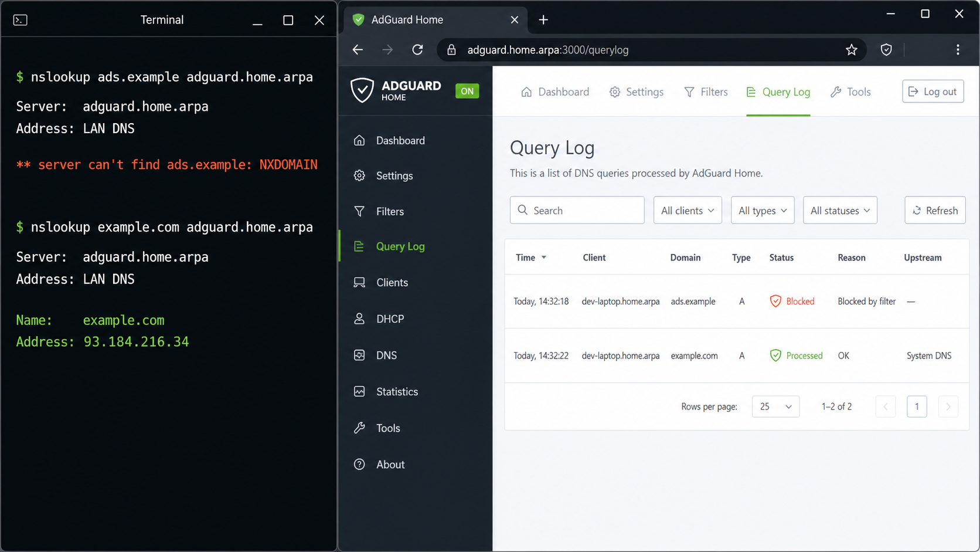Click the ads.example domain cell
Screen dimensions: 980x552
693,302
